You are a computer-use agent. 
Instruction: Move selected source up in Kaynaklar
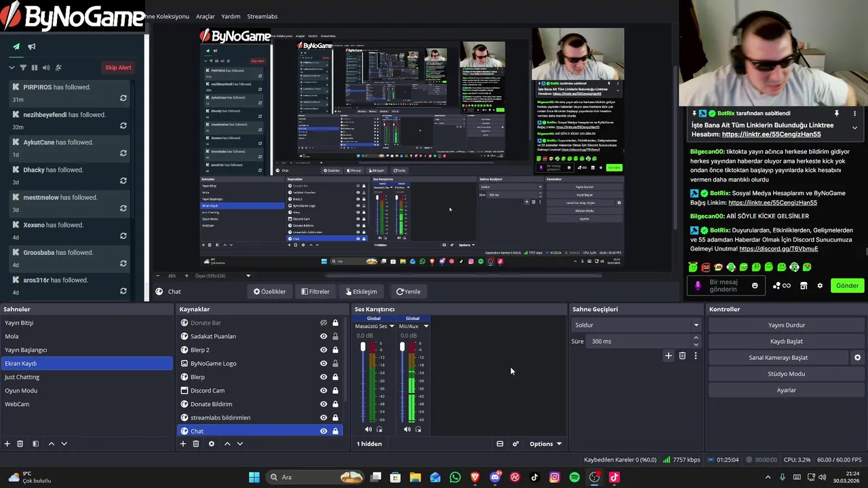(227, 444)
